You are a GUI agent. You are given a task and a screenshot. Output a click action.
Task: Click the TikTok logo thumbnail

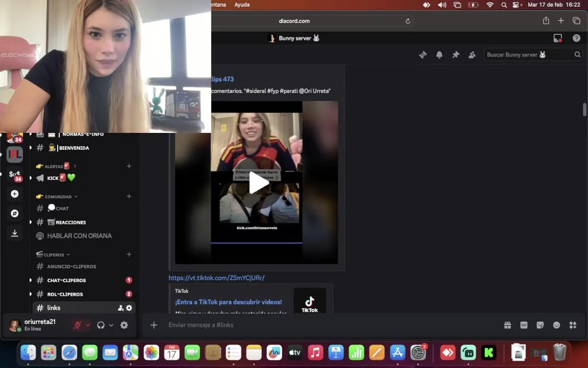[x=310, y=301]
